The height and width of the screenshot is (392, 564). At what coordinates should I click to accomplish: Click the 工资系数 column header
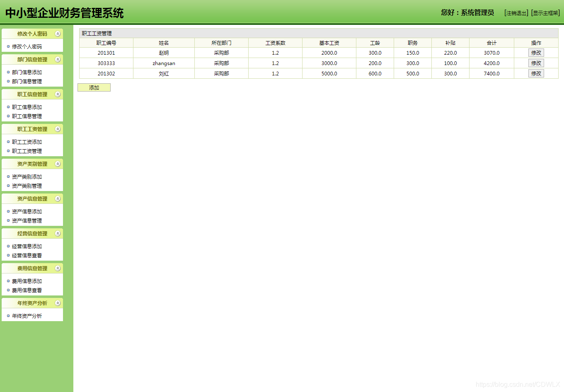(x=276, y=43)
